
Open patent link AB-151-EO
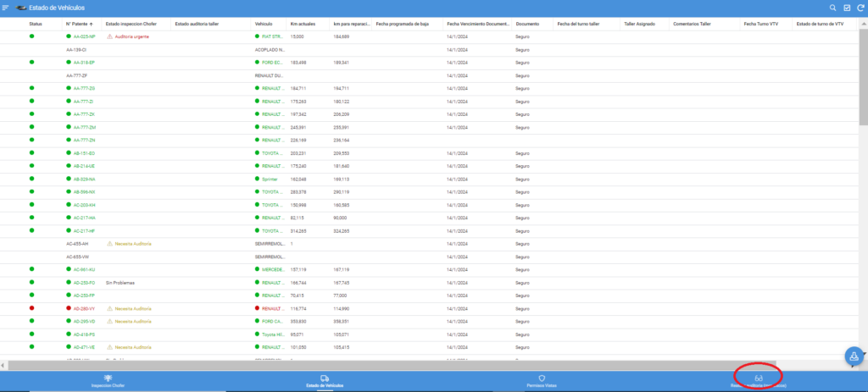[84, 153]
